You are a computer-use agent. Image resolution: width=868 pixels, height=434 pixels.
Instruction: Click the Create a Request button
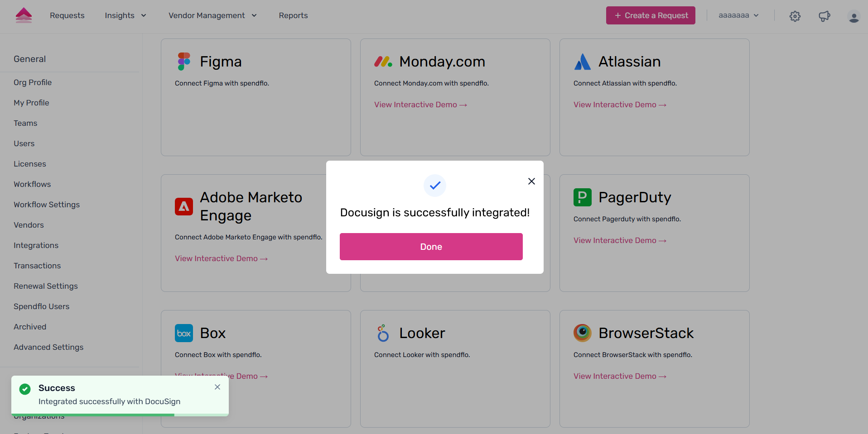[x=651, y=15]
